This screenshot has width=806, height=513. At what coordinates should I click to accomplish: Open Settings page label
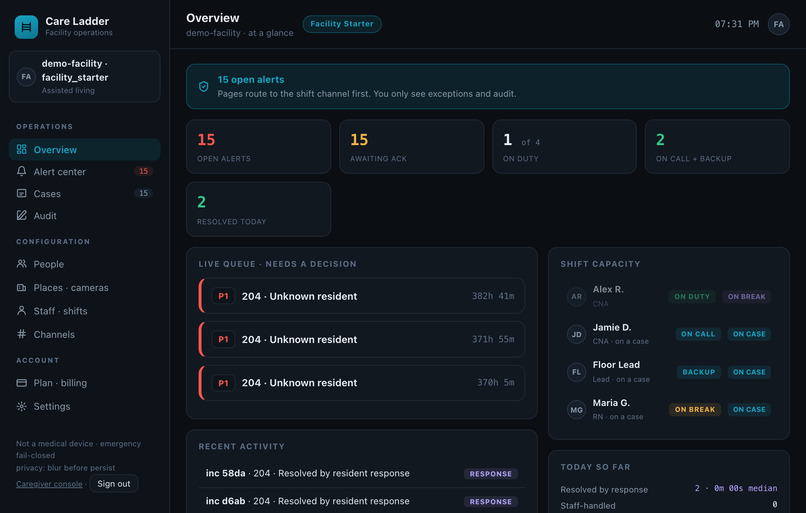(x=52, y=407)
